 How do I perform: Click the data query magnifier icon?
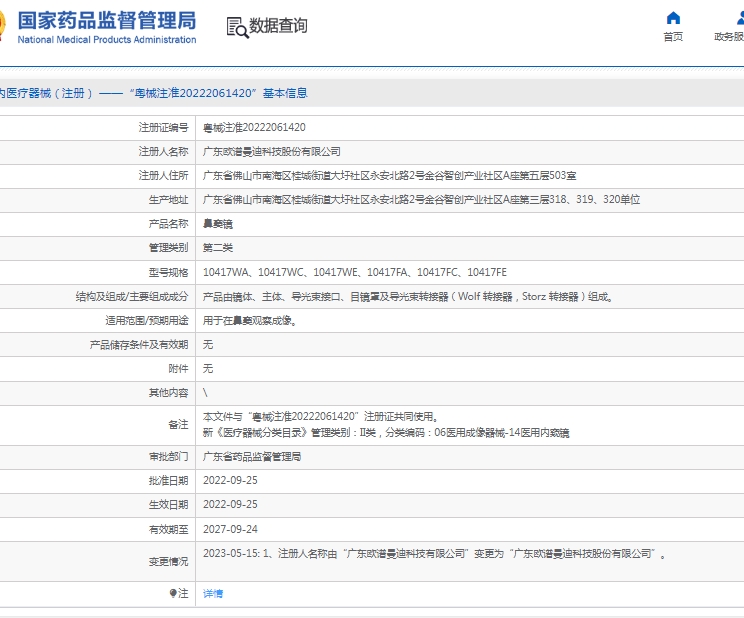(x=237, y=27)
